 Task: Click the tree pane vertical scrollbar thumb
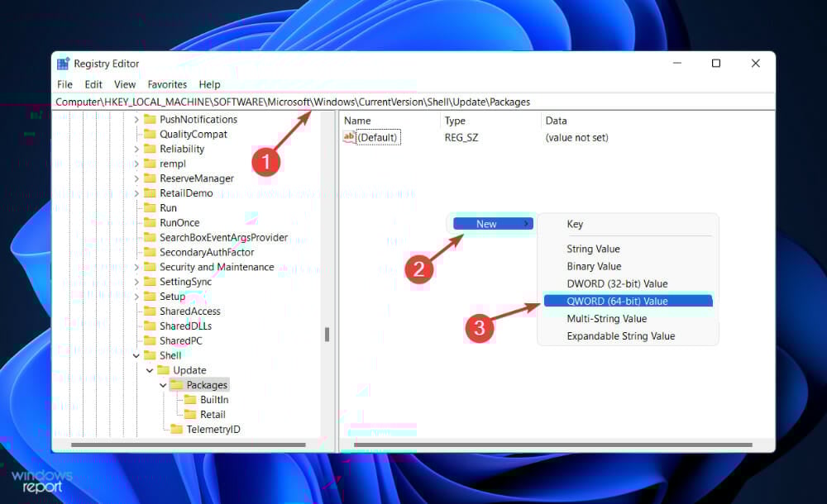[x=327, y=335]
